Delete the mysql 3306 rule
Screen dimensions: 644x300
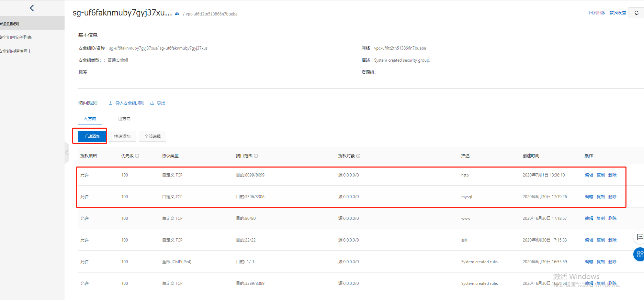point(612,197)
